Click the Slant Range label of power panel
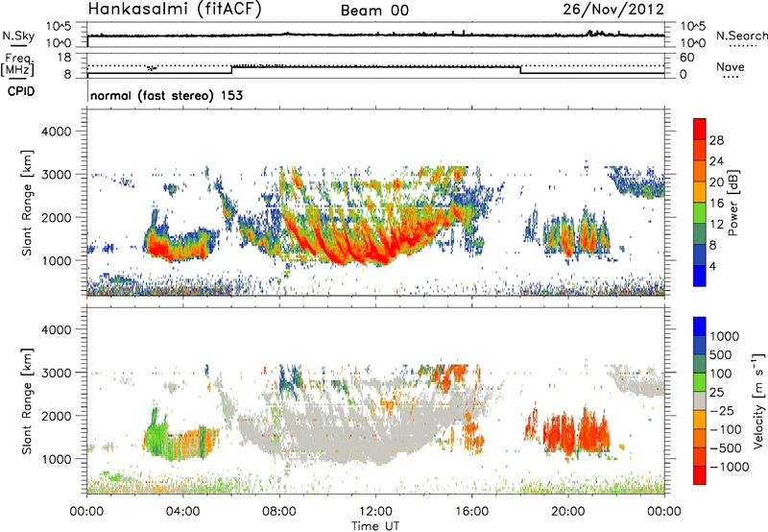The width and height of the screenshot is (768, 532). (27, 203)
